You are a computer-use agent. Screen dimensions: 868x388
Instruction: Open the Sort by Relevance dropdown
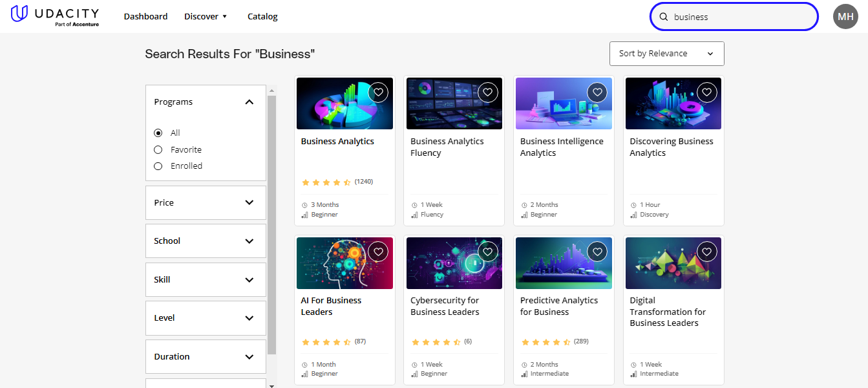666,53
